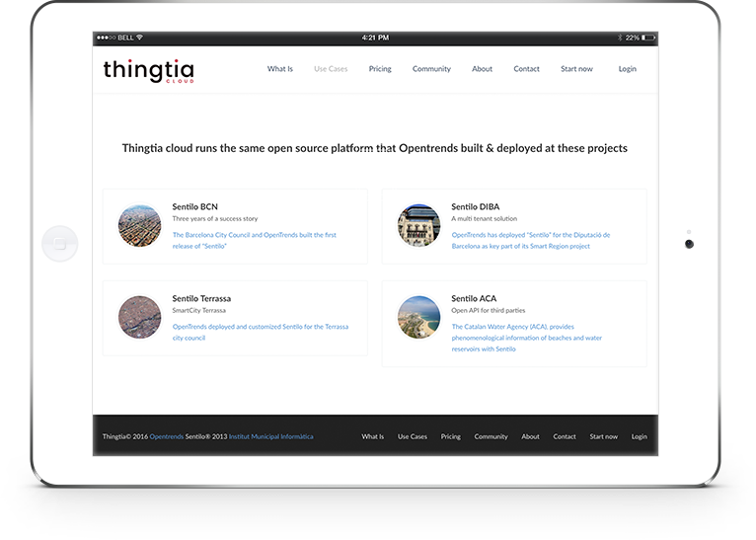Click Login in header navigation

(628, 69)
